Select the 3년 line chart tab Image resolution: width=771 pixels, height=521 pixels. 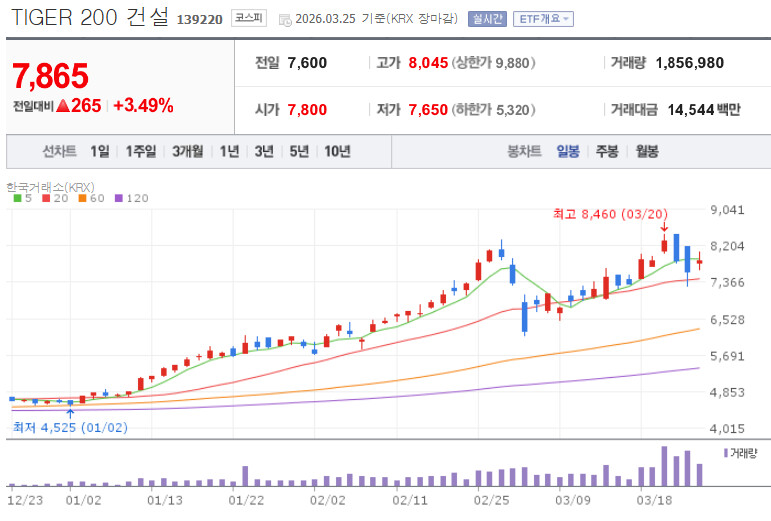(x=264, y=151)
